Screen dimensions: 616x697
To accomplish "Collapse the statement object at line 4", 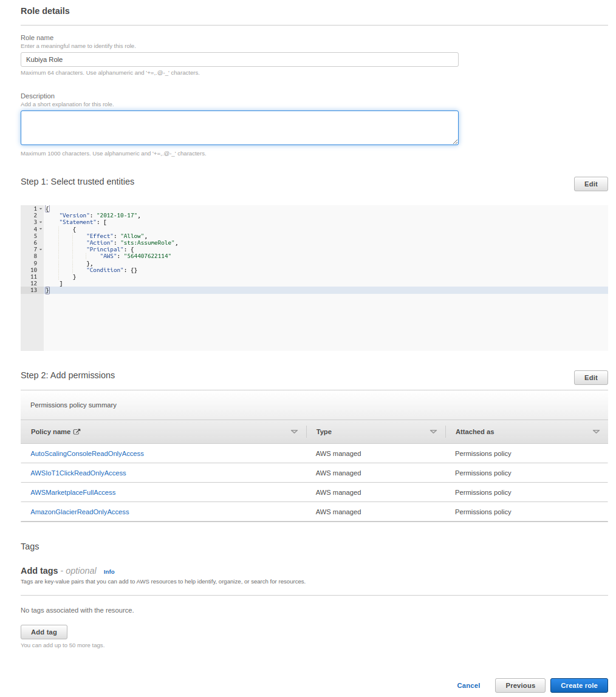I will pos(41,229).
